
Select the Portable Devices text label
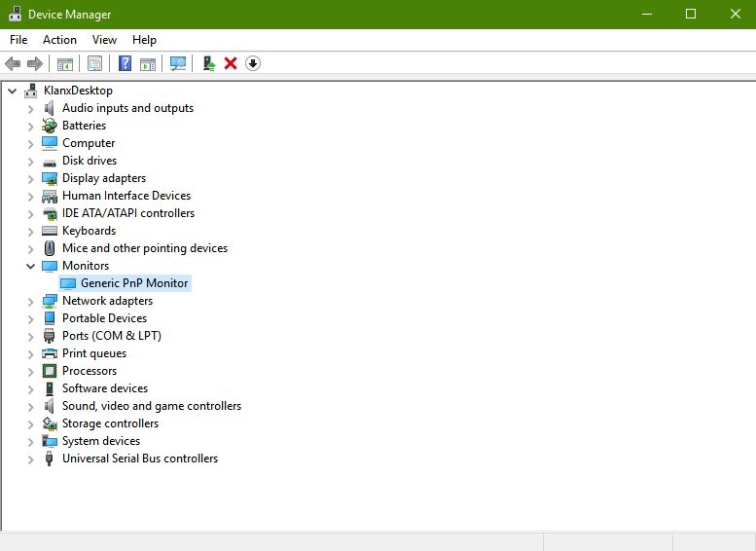(x=105, y=318)
